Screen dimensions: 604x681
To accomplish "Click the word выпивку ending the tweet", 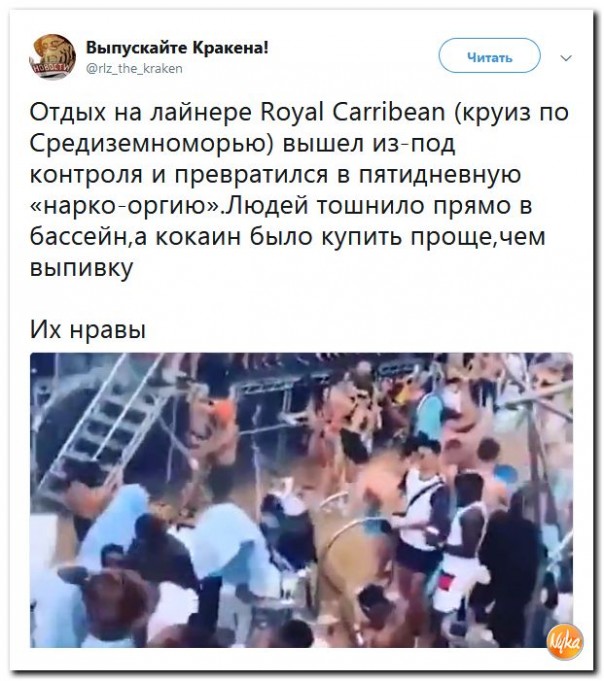I will 81,269.
